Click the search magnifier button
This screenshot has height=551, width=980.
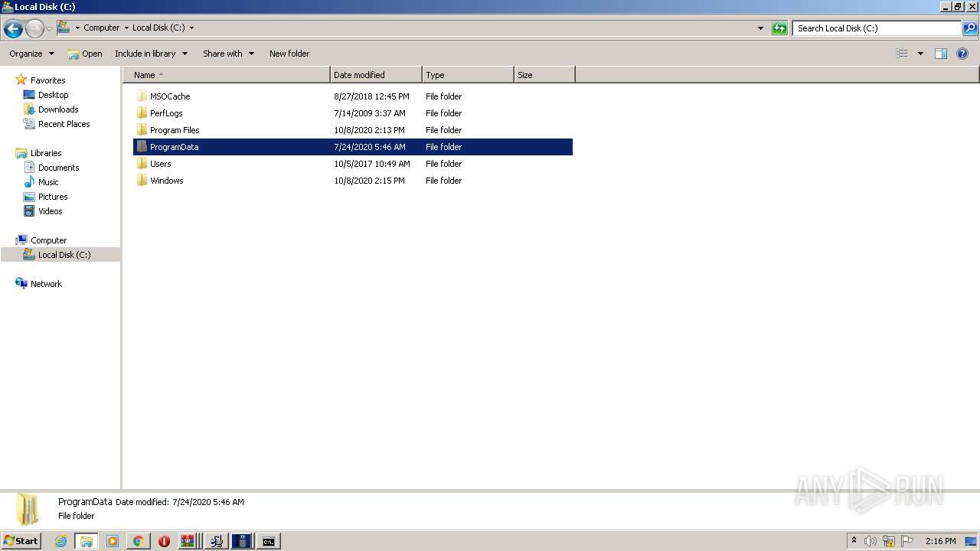[970, 28]
